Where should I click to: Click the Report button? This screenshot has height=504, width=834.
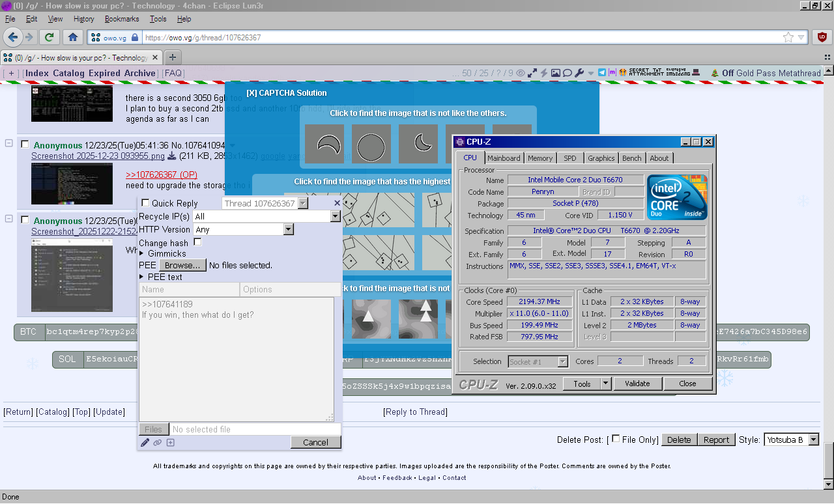click(x=716, y=440)
